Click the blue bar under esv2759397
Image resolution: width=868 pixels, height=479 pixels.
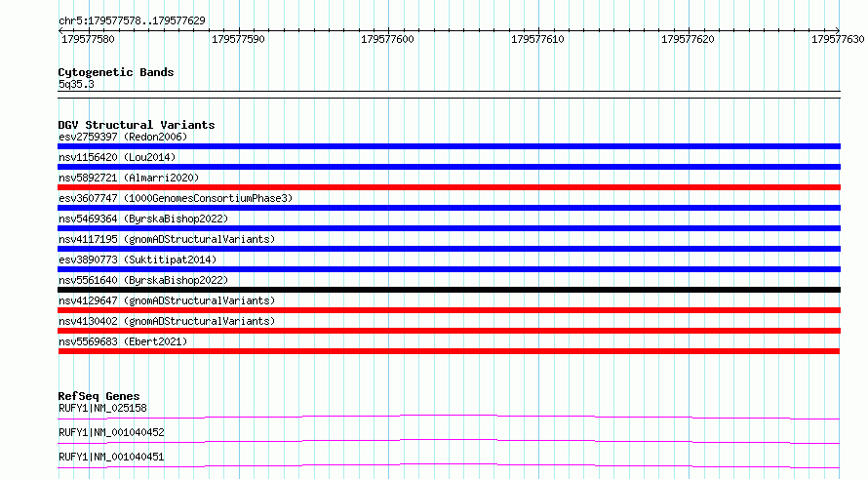click(x=449, y=146)
